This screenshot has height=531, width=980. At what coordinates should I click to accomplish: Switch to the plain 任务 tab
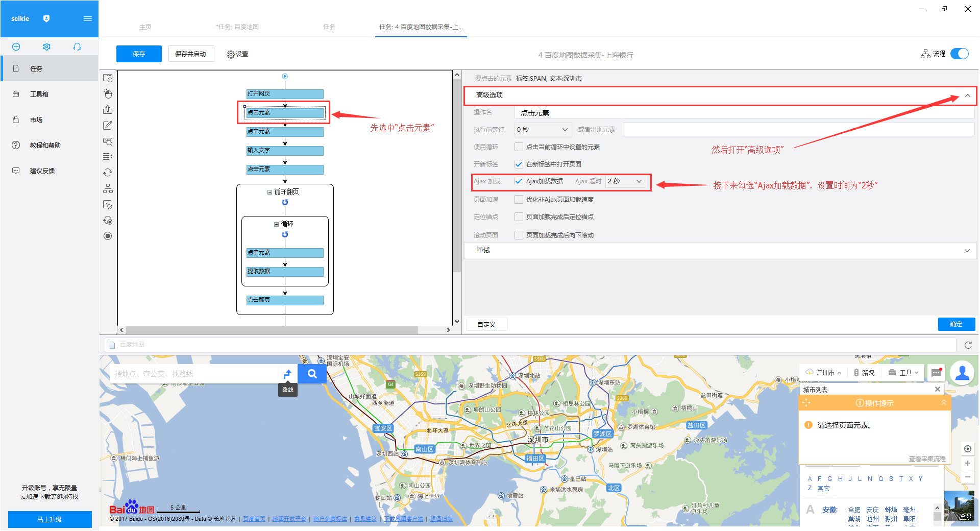(329, 27)
